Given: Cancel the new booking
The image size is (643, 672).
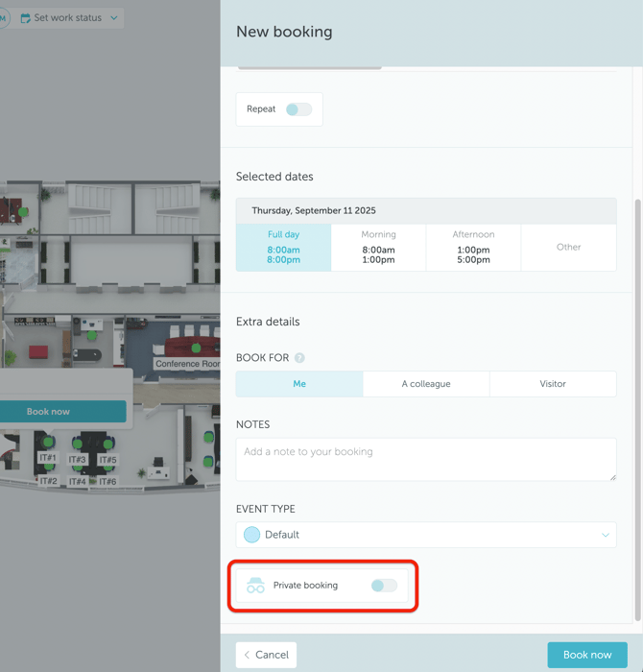Looking at the screenshot, I should [266, 655].
